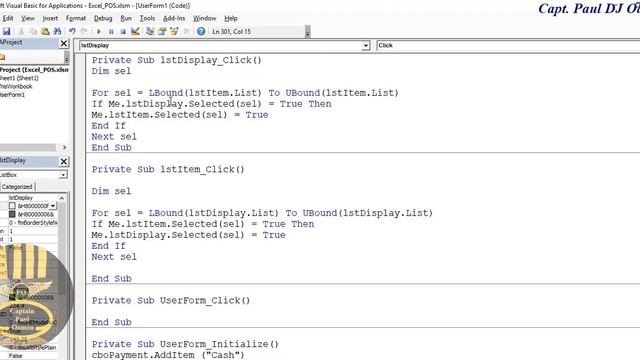Open BackColor value dropdown &H8000000F
640x360 pixels.
pos(53,206)
